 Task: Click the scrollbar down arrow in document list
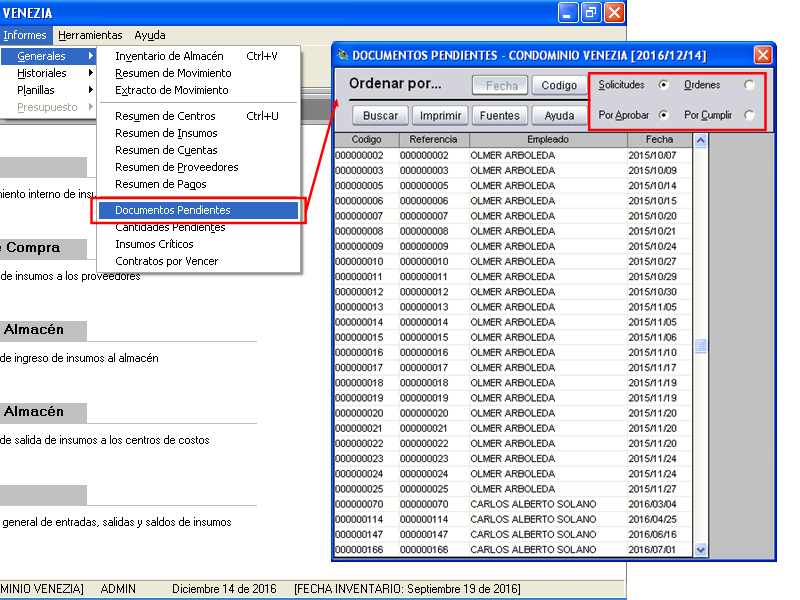[701, 549]
